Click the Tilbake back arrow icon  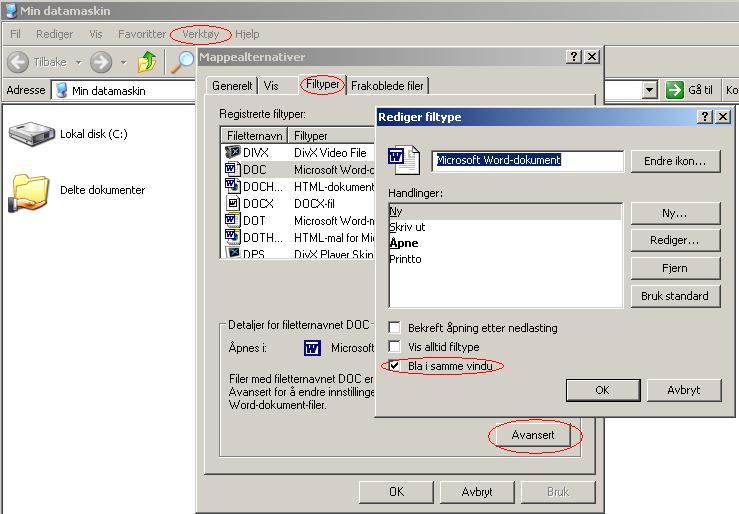pos(18,62)
